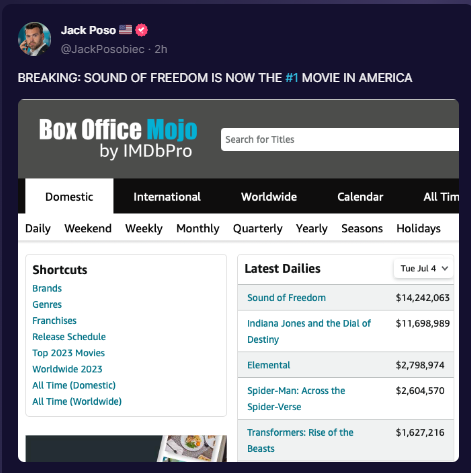This screenshot has width=471, height=473.
Task: Click the Release Schedule shortcut
Action: [69, 337]
